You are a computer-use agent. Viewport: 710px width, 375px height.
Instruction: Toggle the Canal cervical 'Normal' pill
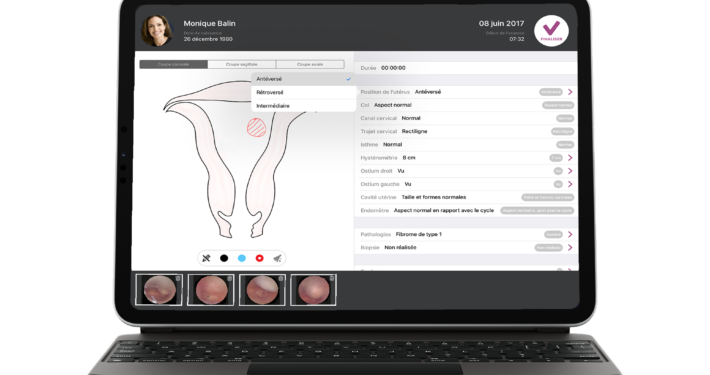click(565, 118)
